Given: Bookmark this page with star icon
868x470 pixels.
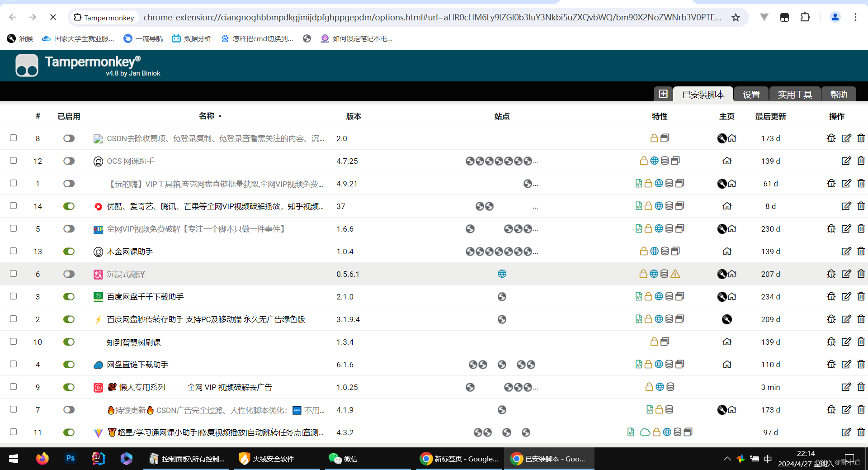Looking at the screenshot, I should (736, 17).
